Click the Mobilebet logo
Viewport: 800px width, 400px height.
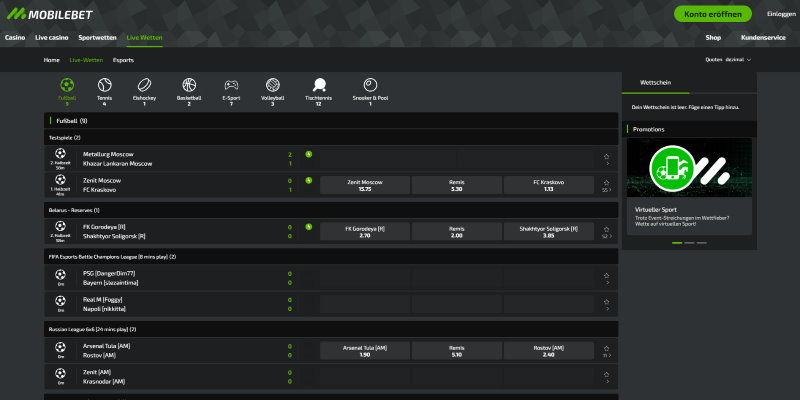(49, 14)
